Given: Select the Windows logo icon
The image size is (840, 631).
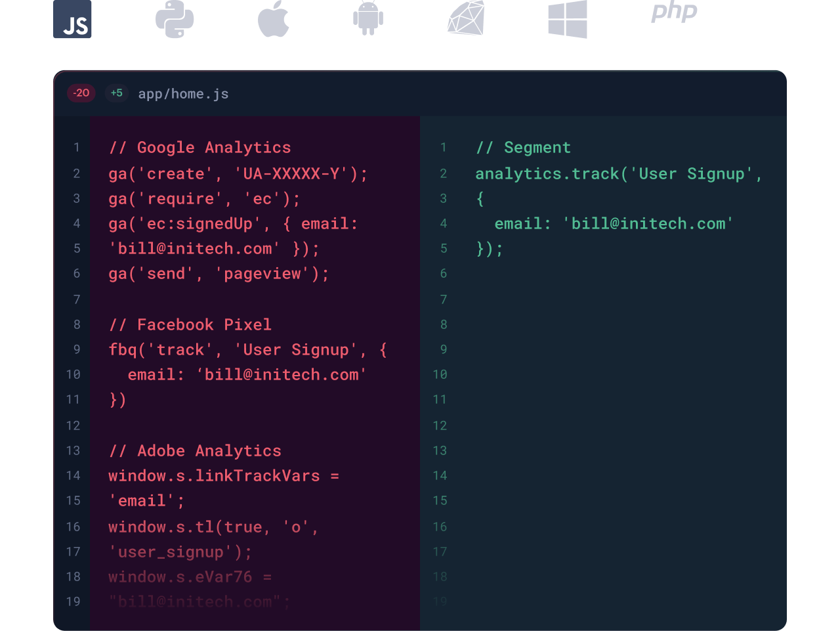Looking at the screenshot, I should (568, 19).
